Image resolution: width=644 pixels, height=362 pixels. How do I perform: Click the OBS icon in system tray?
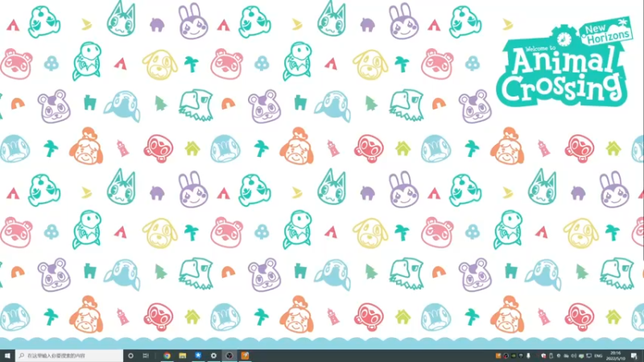(x=506, y=356)
